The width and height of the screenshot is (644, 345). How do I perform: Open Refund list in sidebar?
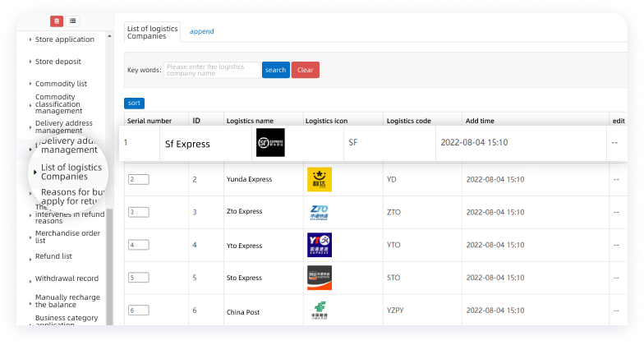click(53, 256)
